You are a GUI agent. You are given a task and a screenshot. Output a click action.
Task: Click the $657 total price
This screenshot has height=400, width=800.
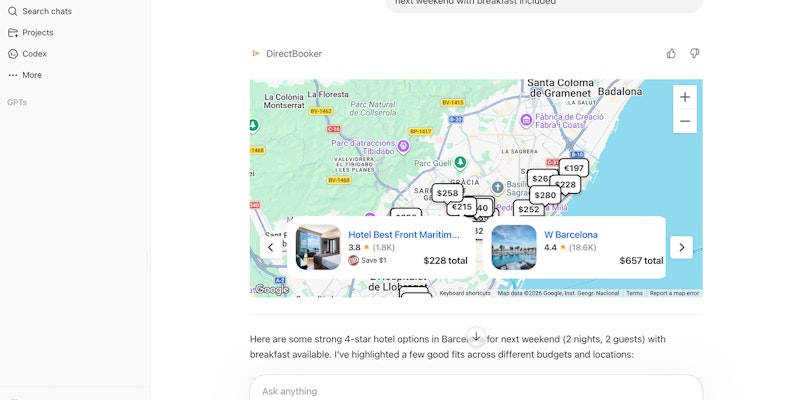point(641,261)
